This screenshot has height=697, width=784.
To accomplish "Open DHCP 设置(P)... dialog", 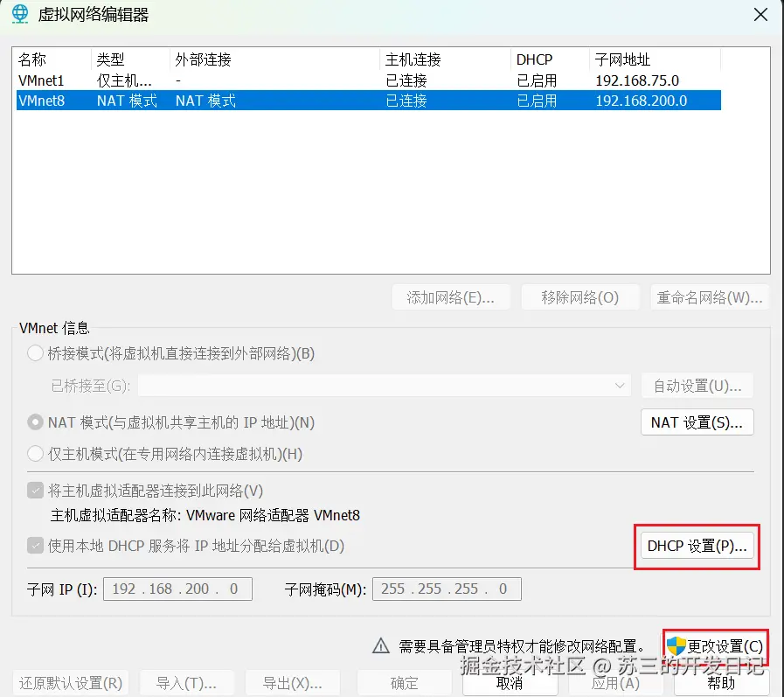I will pyautogui.click(x=697, y=546).
